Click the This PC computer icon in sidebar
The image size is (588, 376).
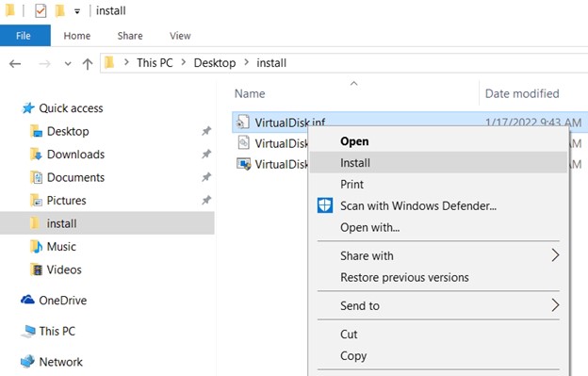tap(28, 331)
